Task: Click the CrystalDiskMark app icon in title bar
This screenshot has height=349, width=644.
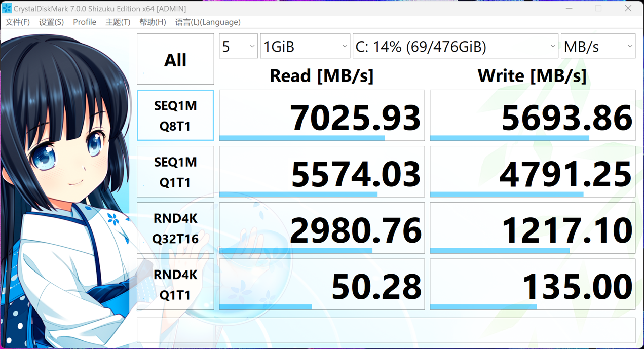Action: 7,8
